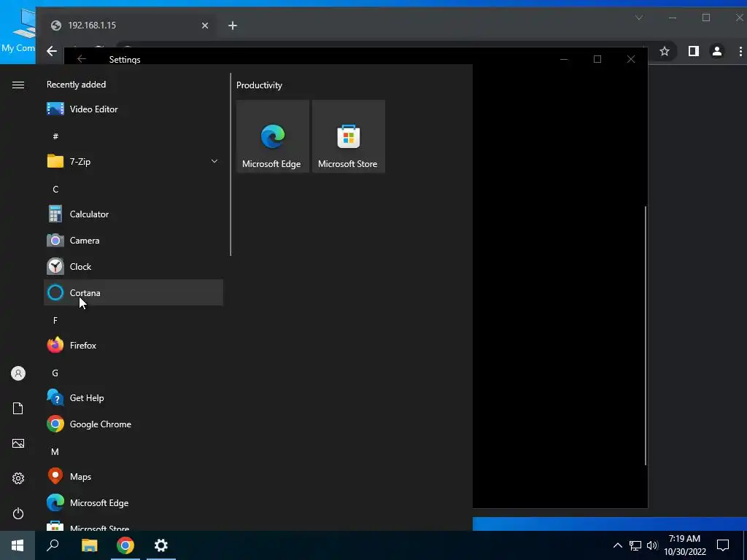Click the Productivity group heading
Image resolution: width=747 pixels, height=560 pixels.
pyautogui.click(x=259, y=85)
